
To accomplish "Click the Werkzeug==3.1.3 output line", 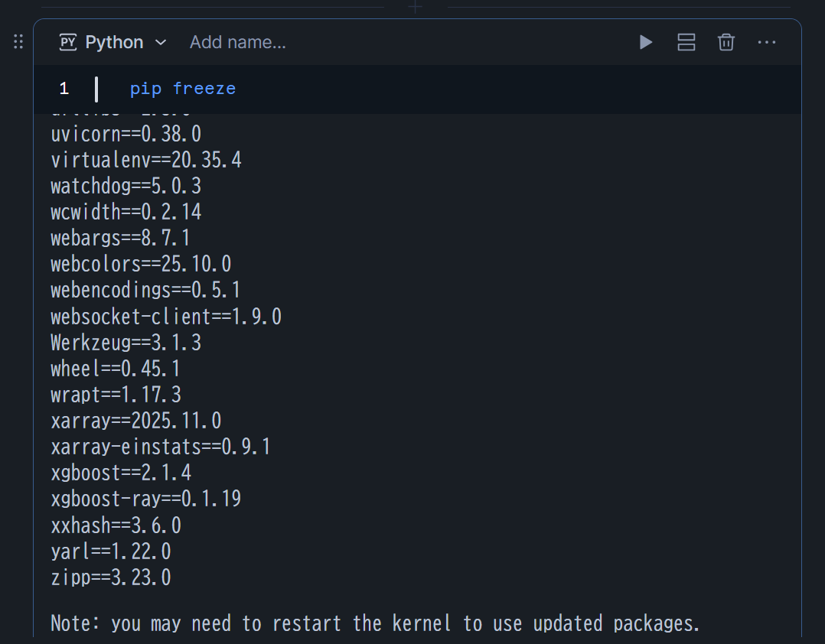I will pyautogui.click(x=126, y=343).
